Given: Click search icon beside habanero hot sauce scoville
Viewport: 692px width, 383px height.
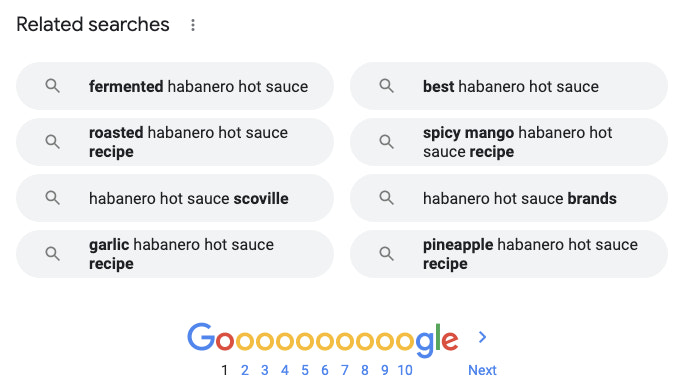Looking at the screenshot, I should click(53, 198).
